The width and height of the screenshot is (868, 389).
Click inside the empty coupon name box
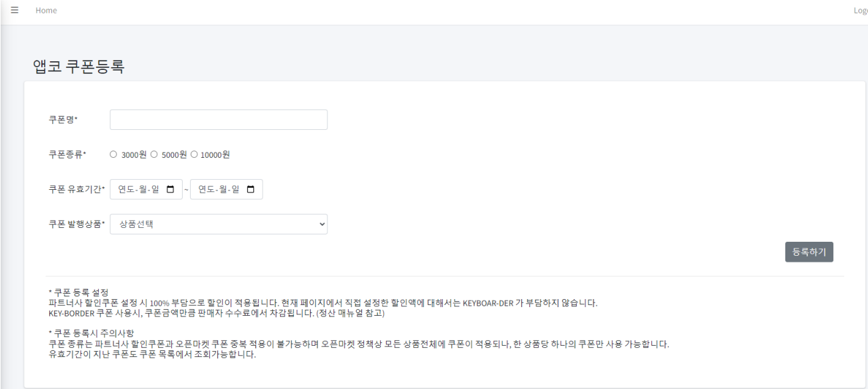pyautogui.click(x=219, y=119)
